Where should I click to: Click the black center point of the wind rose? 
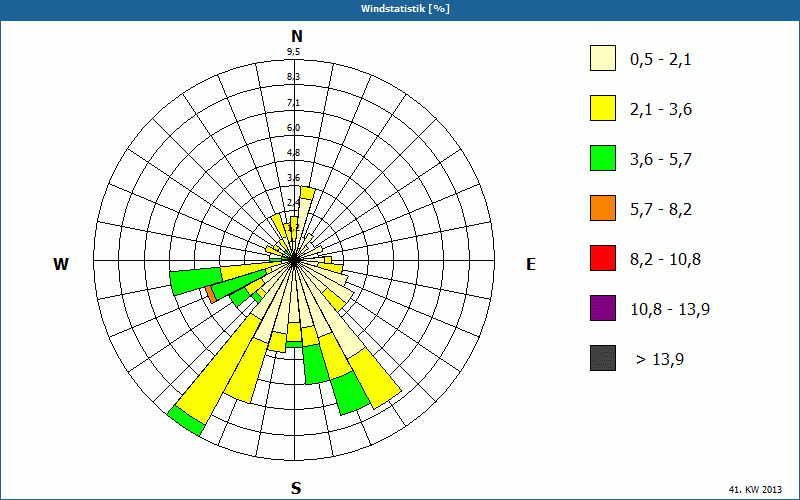coord(294,261)
